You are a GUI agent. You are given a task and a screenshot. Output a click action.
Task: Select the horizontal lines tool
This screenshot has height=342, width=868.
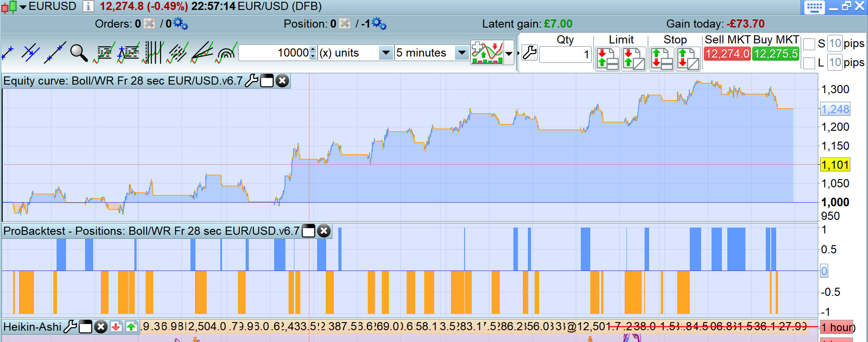coord(104,53)
